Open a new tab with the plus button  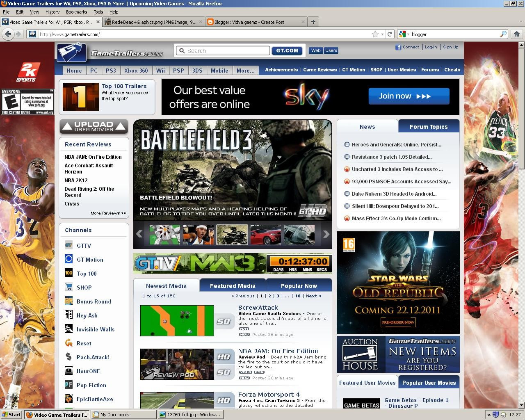click(x=313, y=22)
